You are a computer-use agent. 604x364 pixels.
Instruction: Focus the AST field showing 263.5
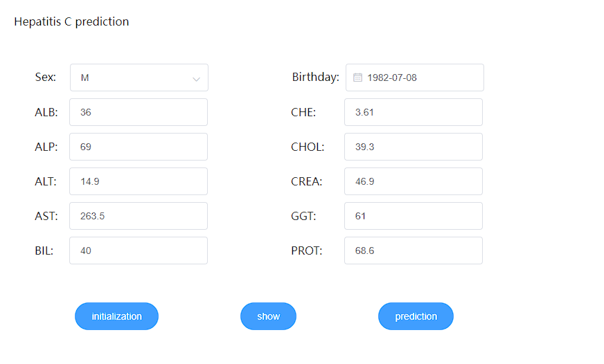[x=139, y=216]
